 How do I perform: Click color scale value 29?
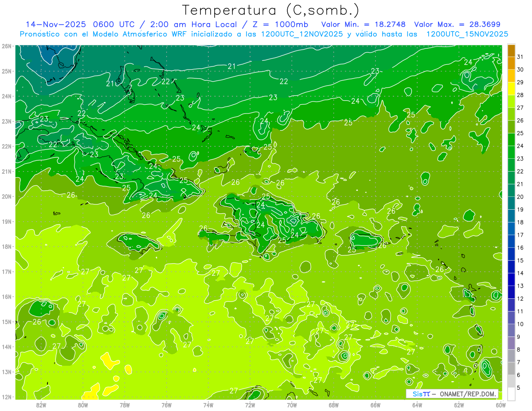pos(520,82)
